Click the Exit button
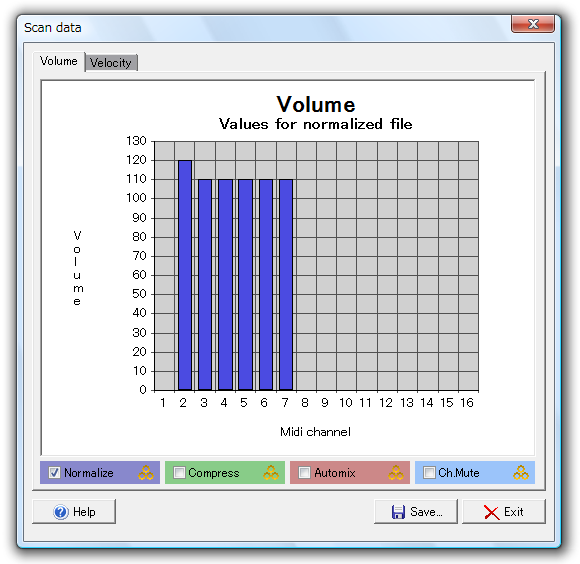The height and width of the screenshot is (564, 580). 504,511
